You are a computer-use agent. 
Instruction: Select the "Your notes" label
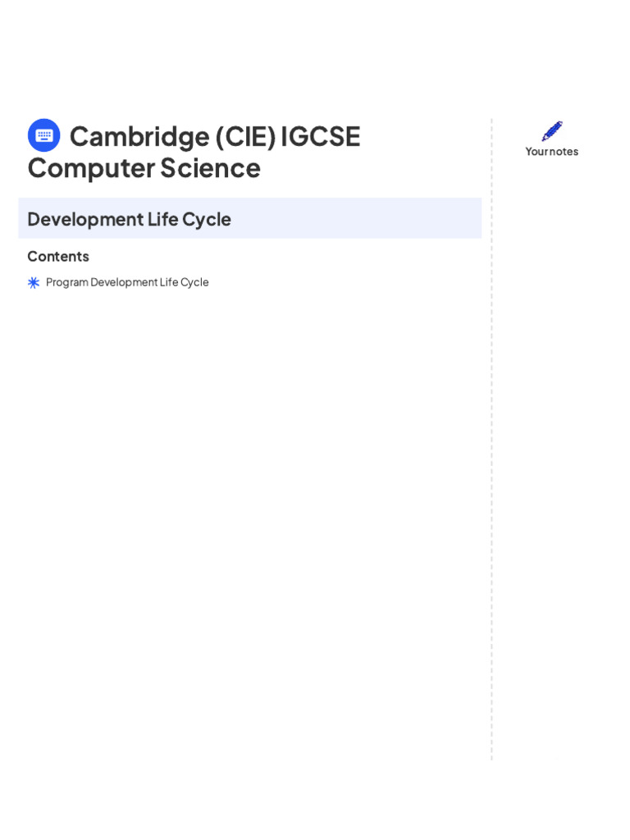pos(552,151)
